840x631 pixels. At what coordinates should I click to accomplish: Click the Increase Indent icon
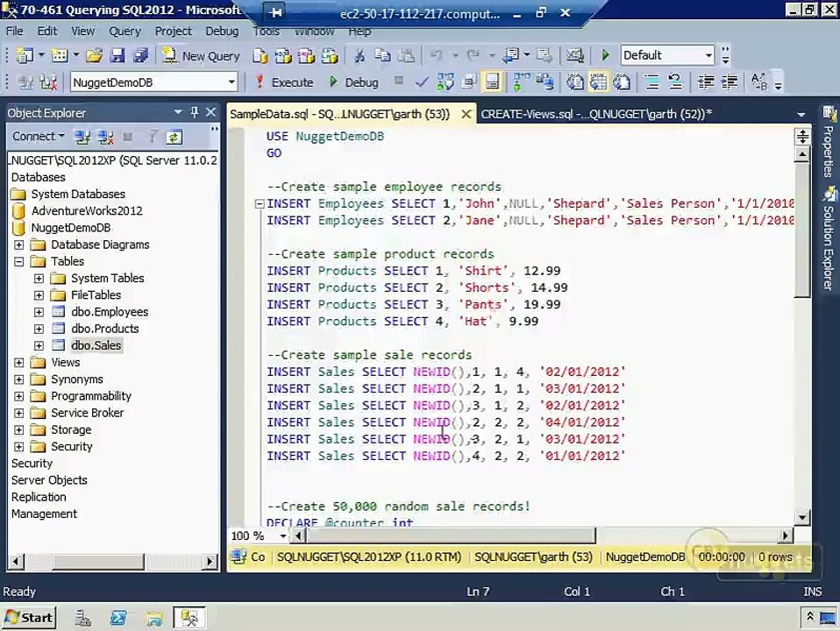point(730,82)
